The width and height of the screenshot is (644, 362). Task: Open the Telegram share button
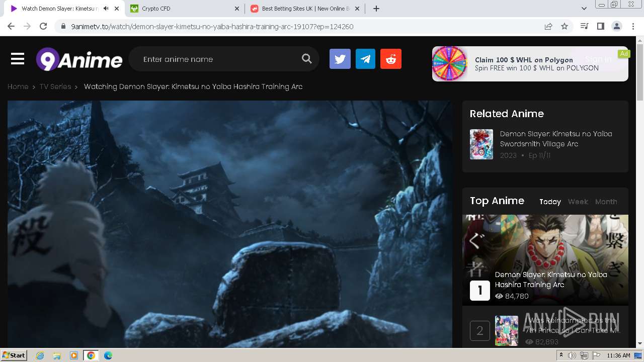pos(366,59)
